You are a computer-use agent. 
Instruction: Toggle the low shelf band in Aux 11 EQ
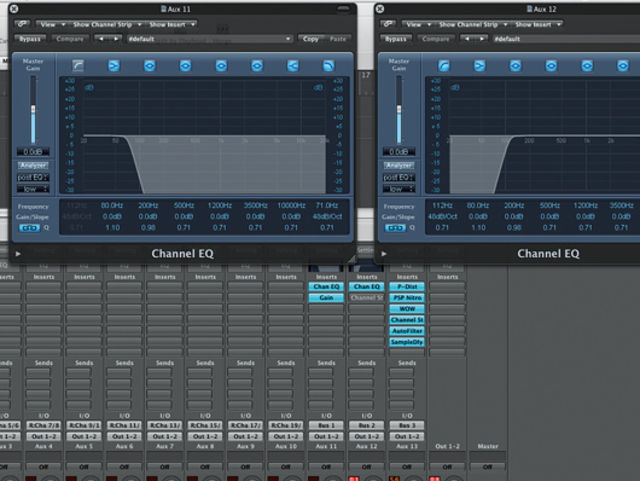(114, 65)
